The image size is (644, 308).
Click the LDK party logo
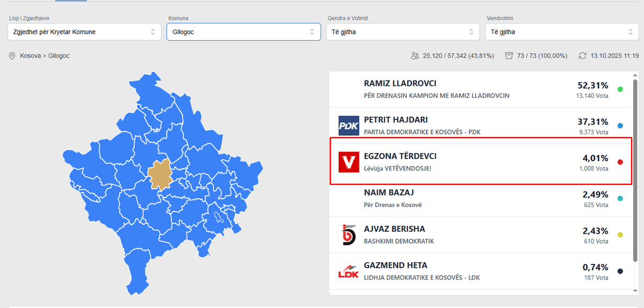[x=348, y=271]
